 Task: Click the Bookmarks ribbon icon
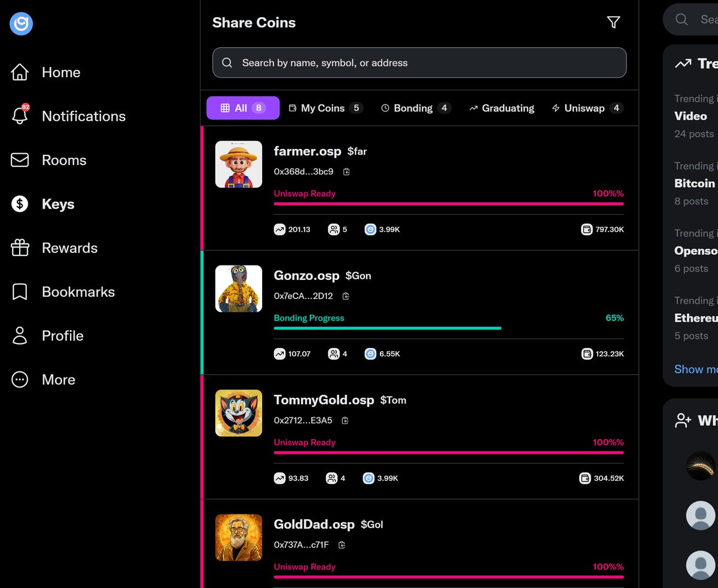[20, 292]
